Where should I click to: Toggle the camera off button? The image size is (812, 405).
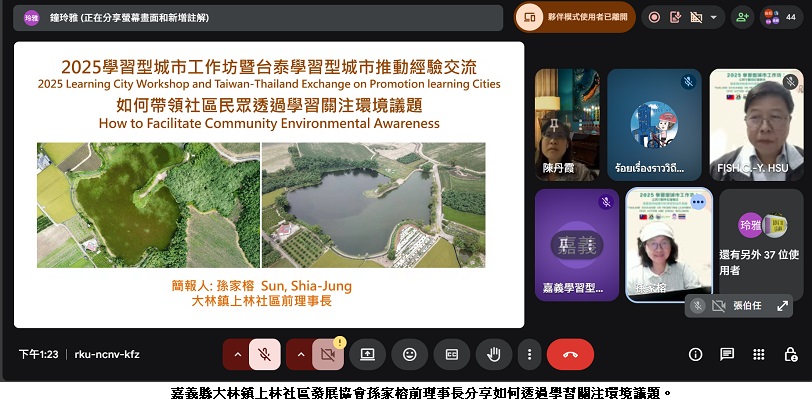[x=325, y=354]
